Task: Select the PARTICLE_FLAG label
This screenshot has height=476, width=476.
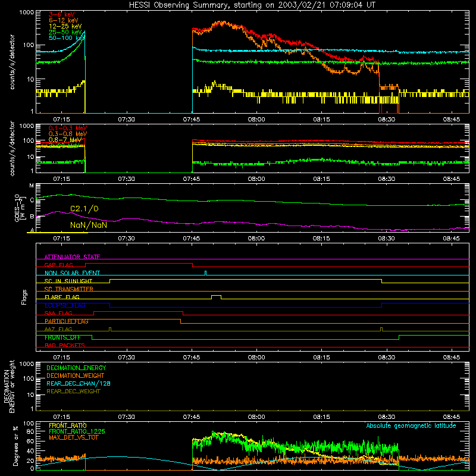Action: click(67, 321)
